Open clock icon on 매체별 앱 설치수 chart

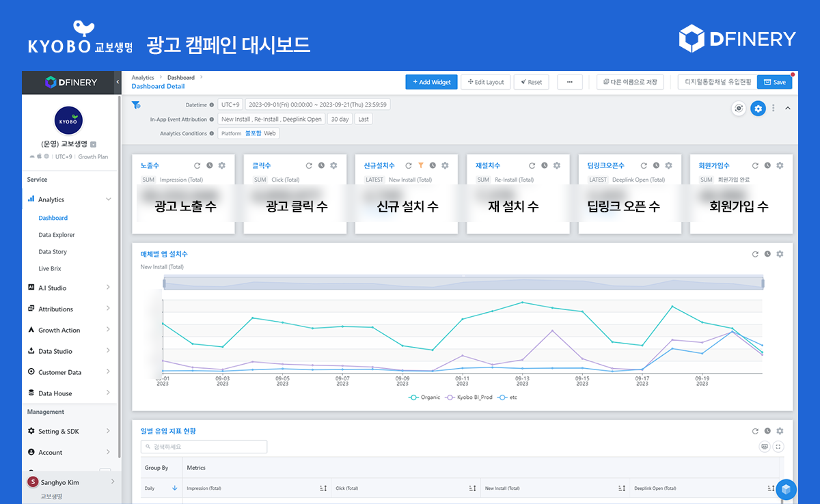(767, 254)
